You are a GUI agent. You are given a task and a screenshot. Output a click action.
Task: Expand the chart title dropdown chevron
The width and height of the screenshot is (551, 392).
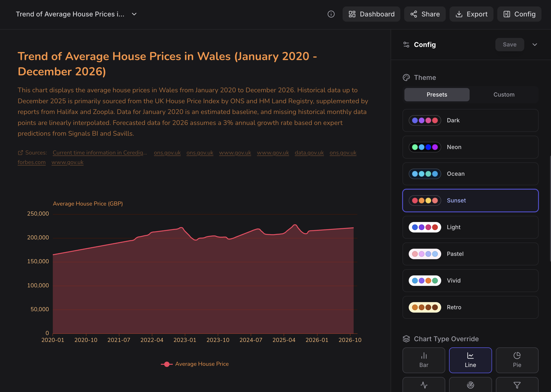click(x=134, y=14)
